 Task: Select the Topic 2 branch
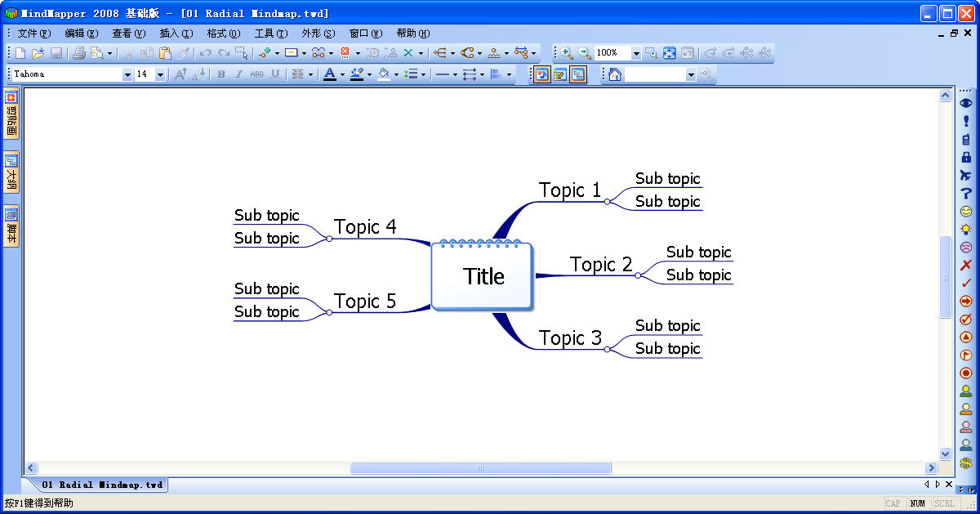point(601,265)
